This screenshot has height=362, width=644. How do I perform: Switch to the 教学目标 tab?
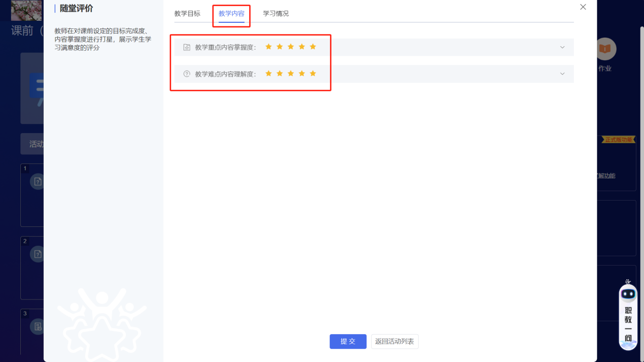coord(188,14)
